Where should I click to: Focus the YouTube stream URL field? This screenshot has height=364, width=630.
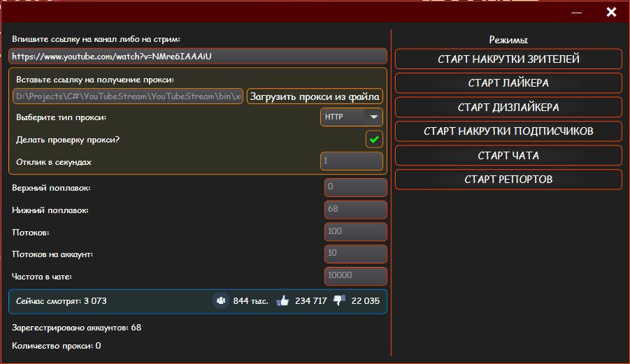[198, 56]
